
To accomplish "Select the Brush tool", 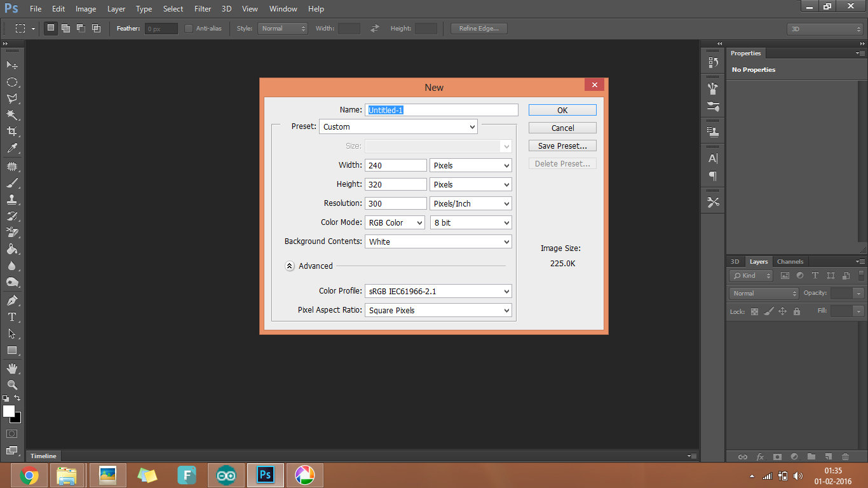I will [12, 183].
